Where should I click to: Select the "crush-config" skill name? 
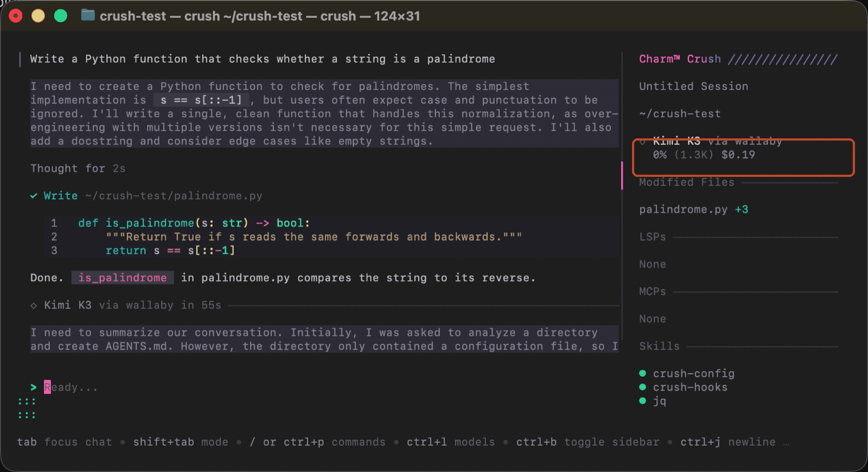click(x=694, y=374)
